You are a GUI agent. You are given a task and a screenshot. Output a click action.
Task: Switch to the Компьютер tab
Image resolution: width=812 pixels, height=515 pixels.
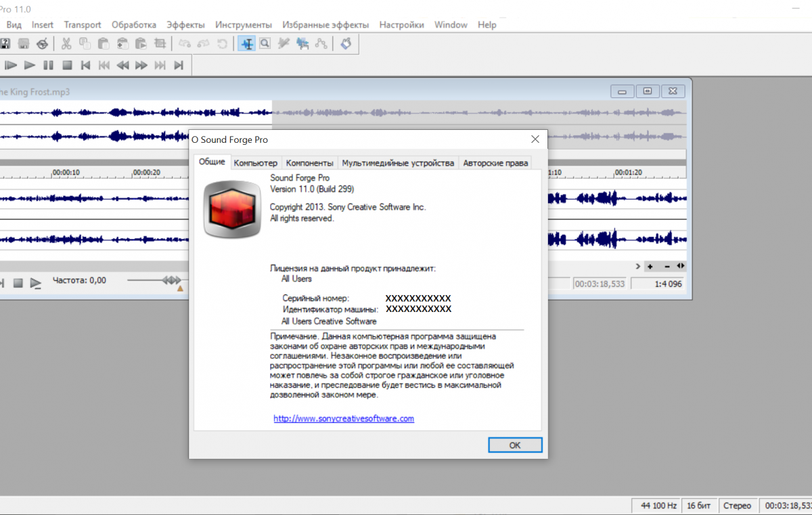(x=255, y=163)
